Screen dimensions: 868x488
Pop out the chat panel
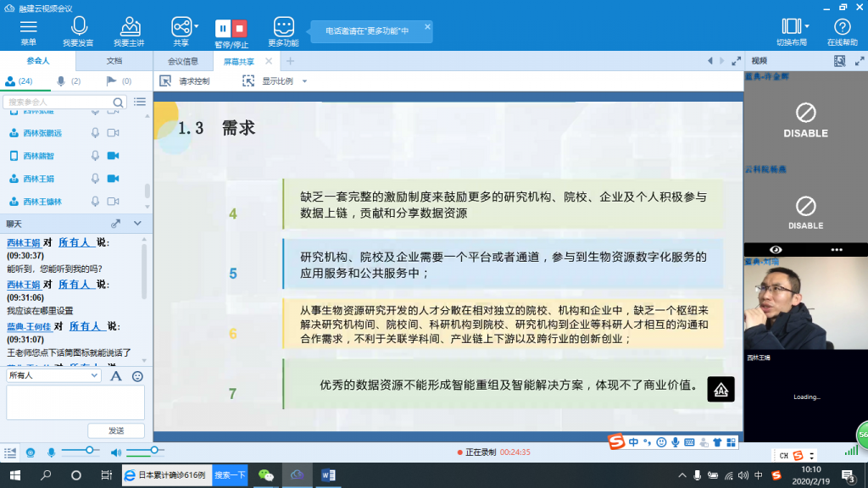coord(116,223)
